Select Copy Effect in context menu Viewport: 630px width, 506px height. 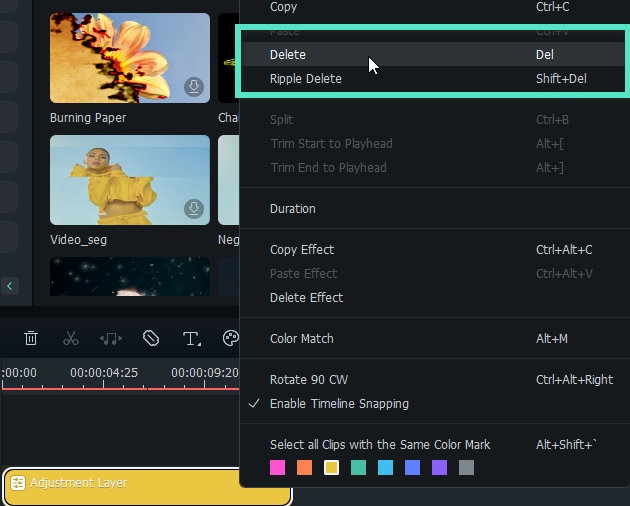(x=435, y=250)
